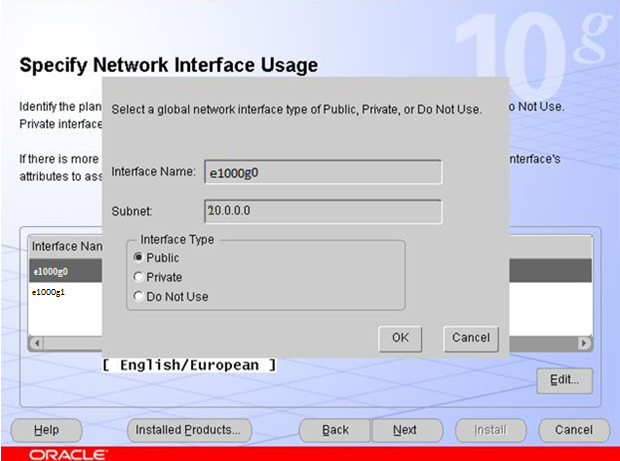Click the Subnet text field
620x461 pixels.
coord(323,212)
